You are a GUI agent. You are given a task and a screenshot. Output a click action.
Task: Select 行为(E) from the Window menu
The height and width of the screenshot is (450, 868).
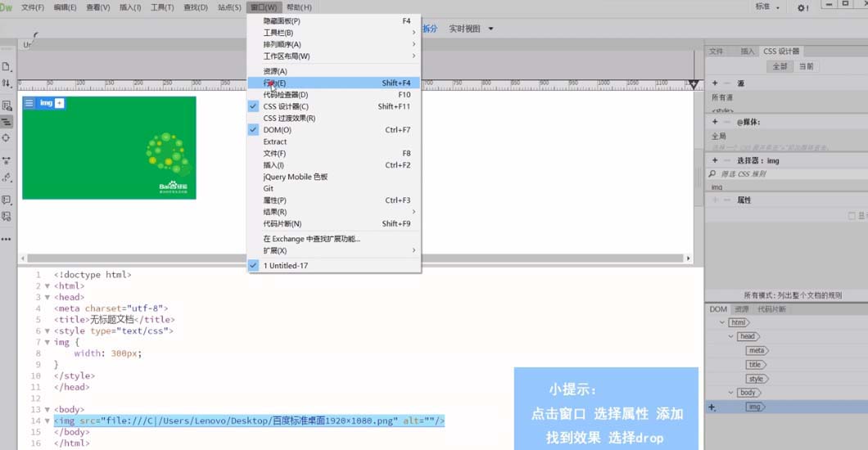click(x=275, y=83)
